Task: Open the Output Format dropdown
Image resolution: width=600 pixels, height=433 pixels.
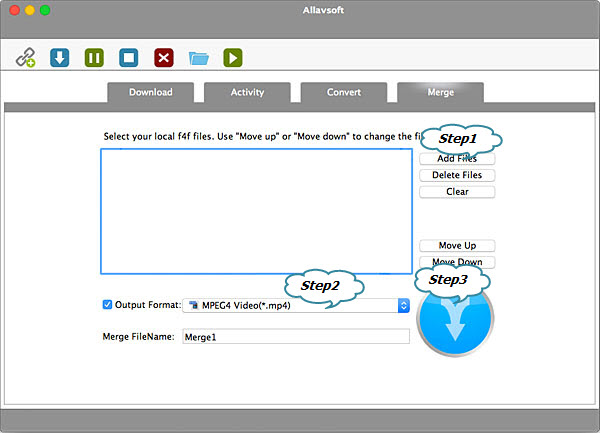Action: (x=296, y=305)
